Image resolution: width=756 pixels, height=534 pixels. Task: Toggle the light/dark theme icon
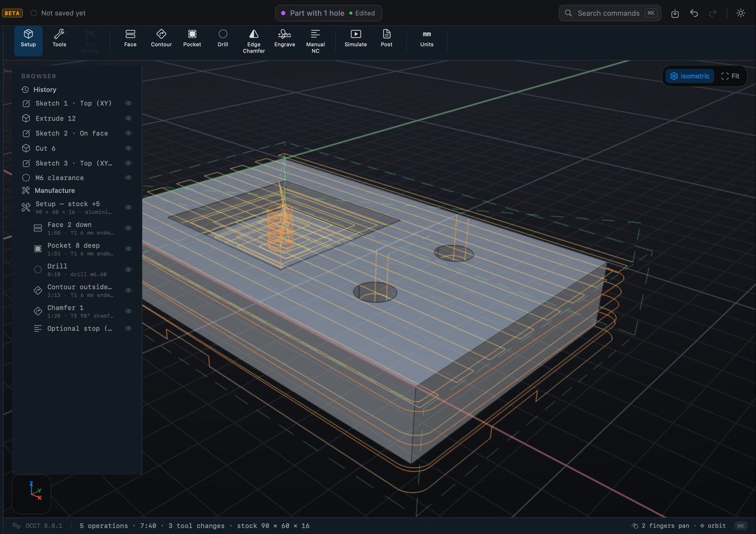pyautogui.click(x=740, y=13)
